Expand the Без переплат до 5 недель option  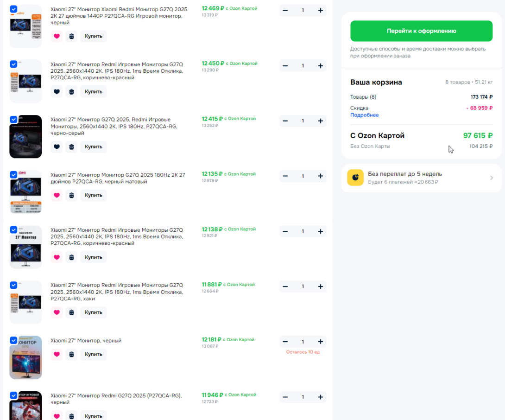coord(421,178)
